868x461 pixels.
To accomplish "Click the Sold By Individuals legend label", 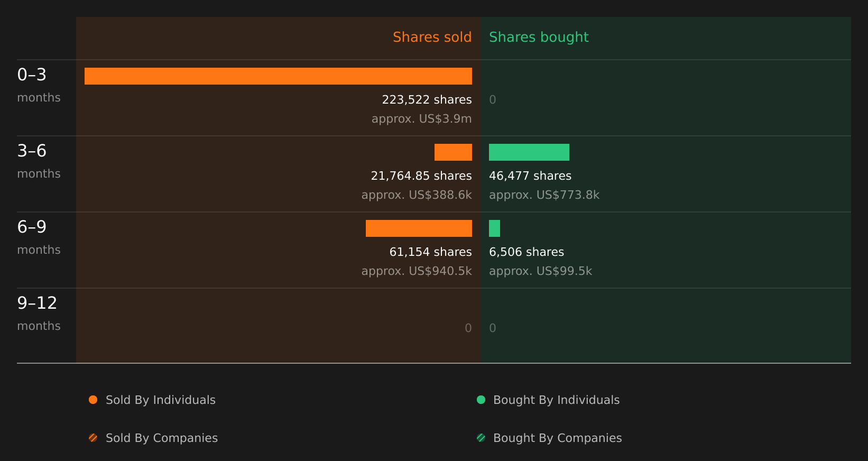I will 161,400.
